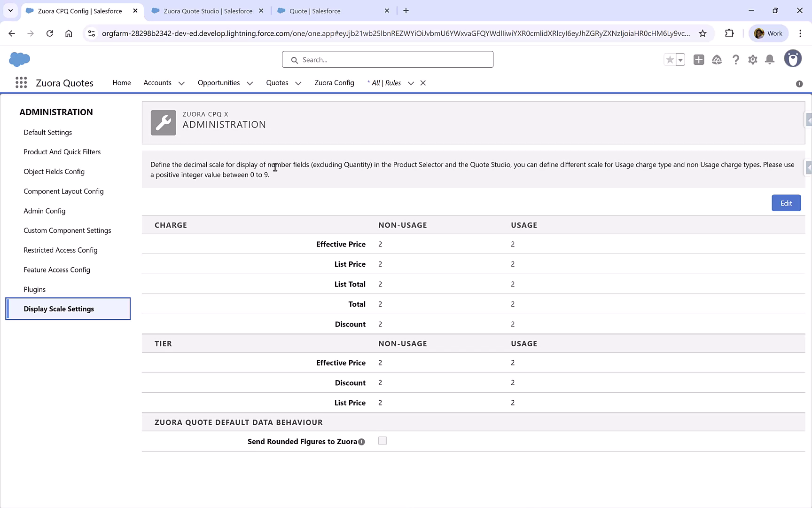Open the Accounts dropdown arrow

181,83
